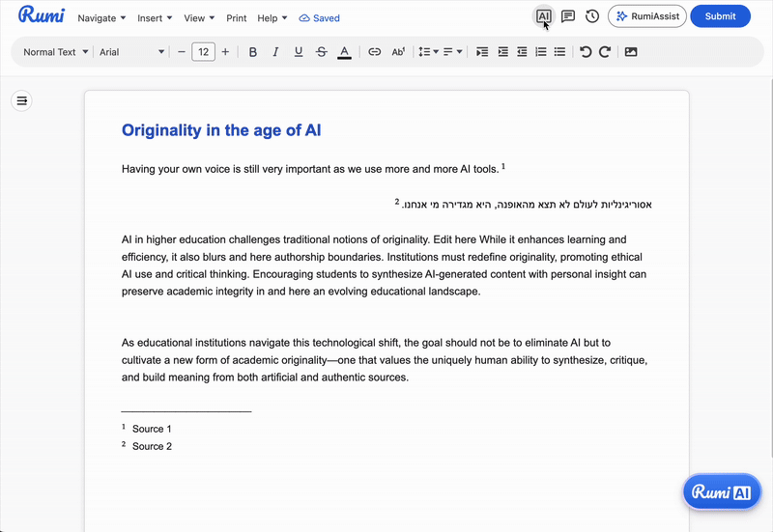
Task: Open the Insert menu
Action: coord(155,18)
